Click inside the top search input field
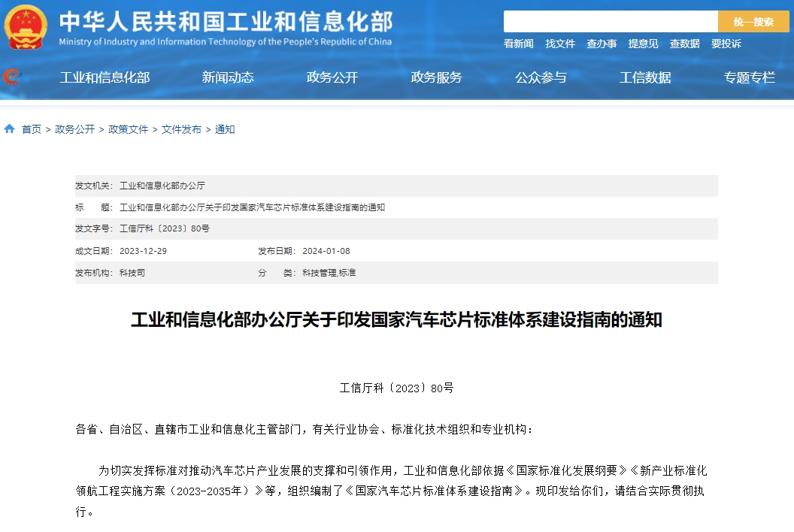 [609, 21]
